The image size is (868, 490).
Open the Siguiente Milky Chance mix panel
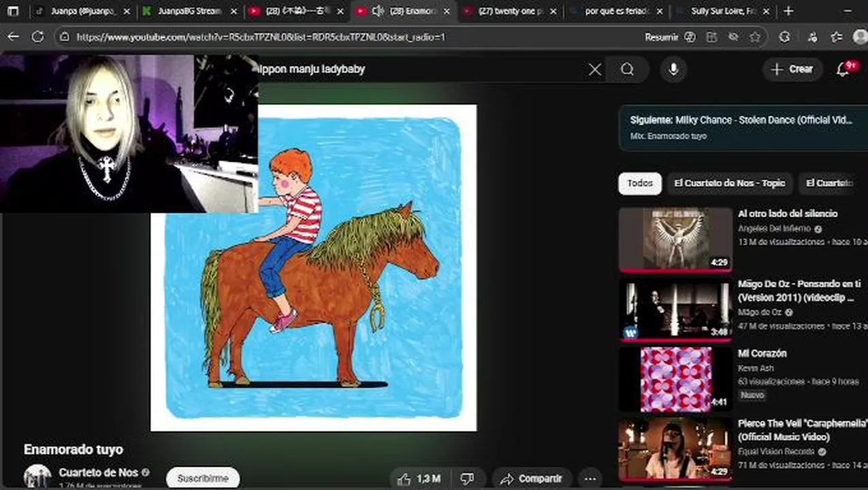click(x=743, y=127)
